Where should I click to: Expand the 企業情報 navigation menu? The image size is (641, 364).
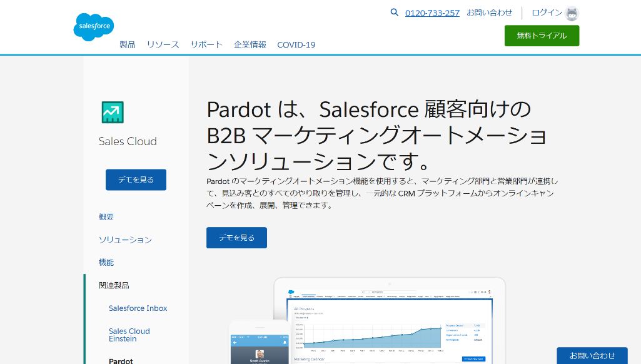(x=250, y=44)
